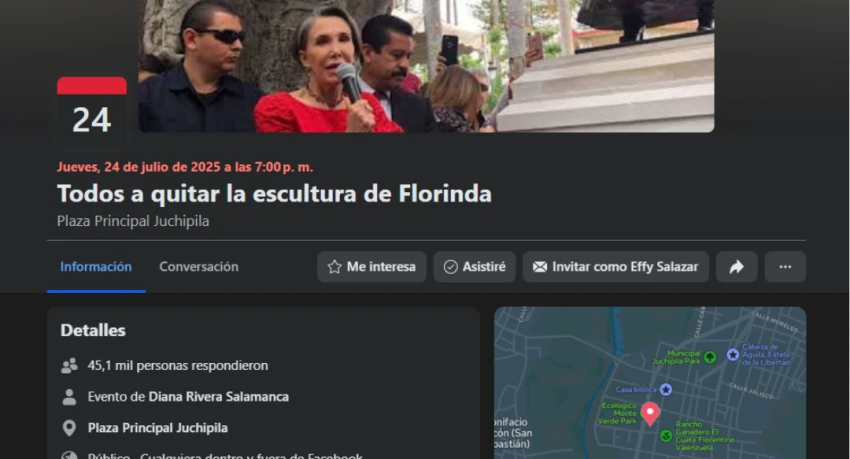Viewport: 850px width, 459px height.
Task: Click the star icon on Me interesa
Action: [x=334, y=267]
